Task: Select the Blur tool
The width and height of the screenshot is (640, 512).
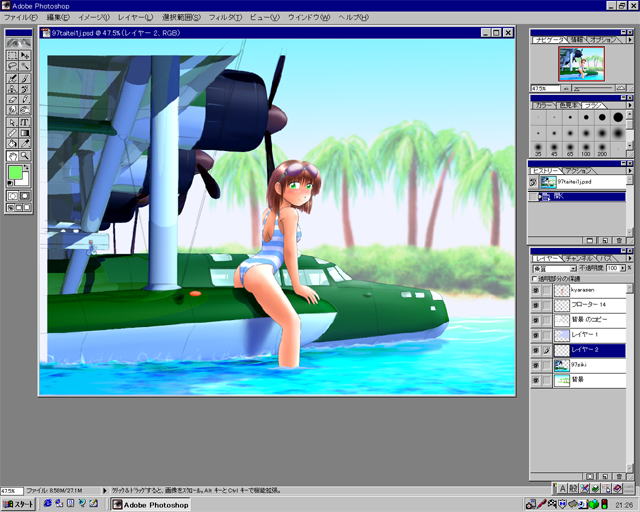Action: coord(13,110)
